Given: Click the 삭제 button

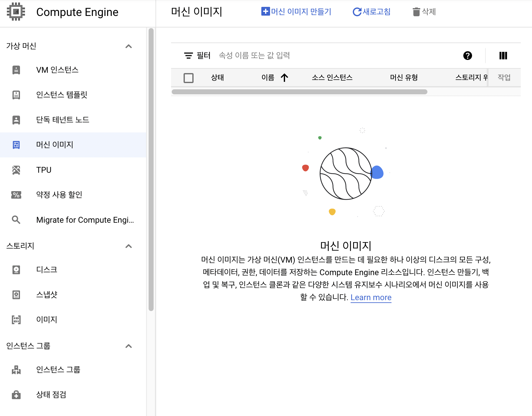Looking at the screenshot, I should (x=424, y=12).
